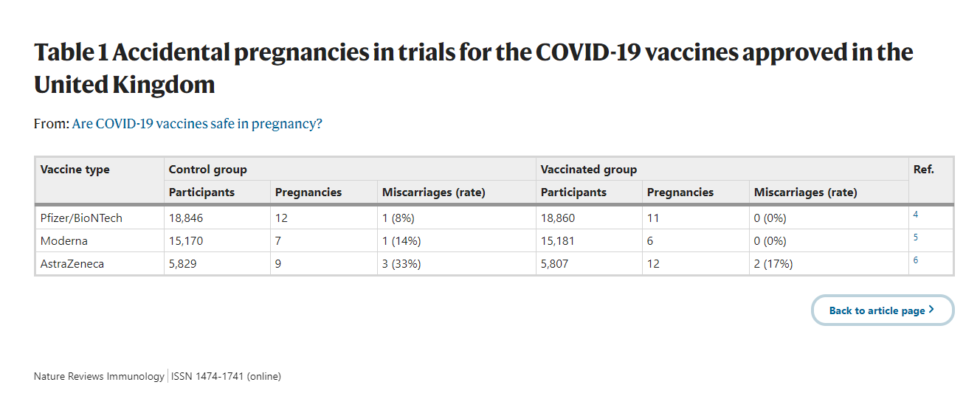Click the Ref. column header
This screenshot has width=980, height=396.
click(923, 170)
